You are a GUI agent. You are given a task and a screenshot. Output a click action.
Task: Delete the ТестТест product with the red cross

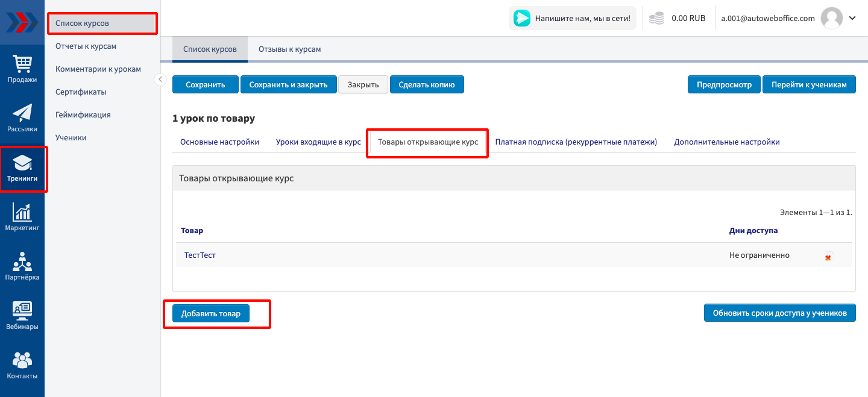coord(828,257)
